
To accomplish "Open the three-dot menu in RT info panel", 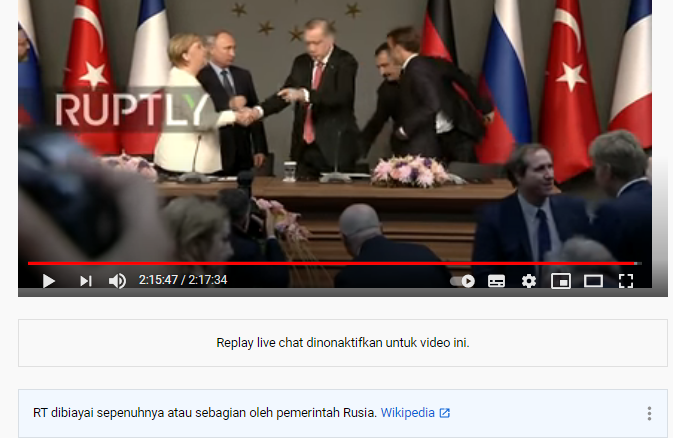I will coord(649,413).
